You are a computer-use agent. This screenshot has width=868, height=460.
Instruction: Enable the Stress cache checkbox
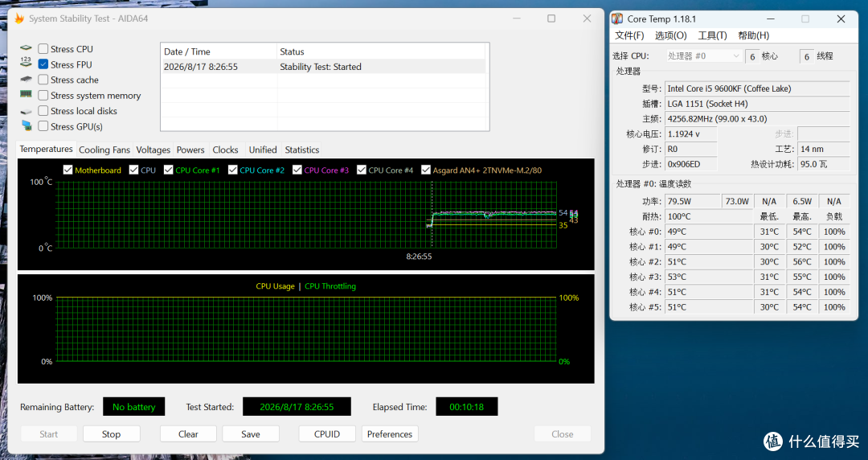[43, 80]
